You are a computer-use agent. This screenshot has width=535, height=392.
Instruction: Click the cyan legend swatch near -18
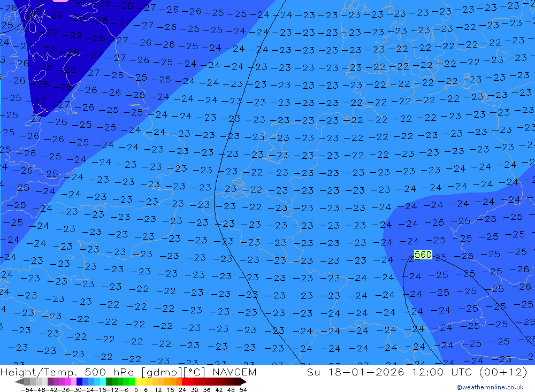(x=103, y=382)
